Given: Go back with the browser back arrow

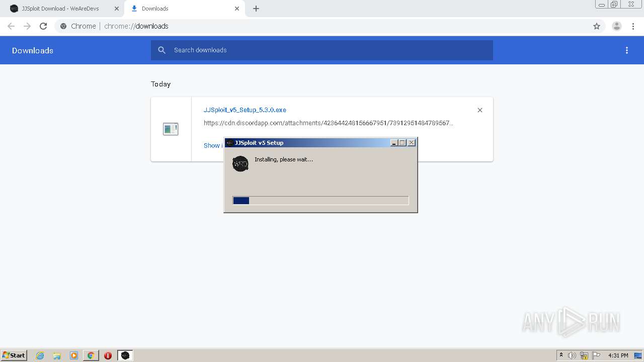Looking at the screenshot, I should tap(11, 26).
